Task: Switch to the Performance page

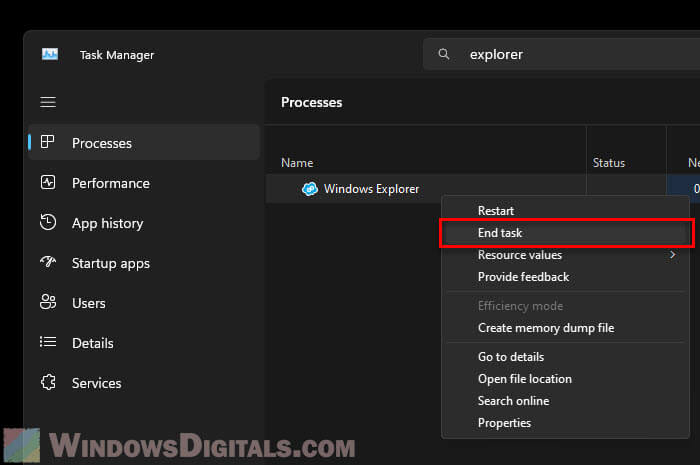Action: (x=144, y=183)
